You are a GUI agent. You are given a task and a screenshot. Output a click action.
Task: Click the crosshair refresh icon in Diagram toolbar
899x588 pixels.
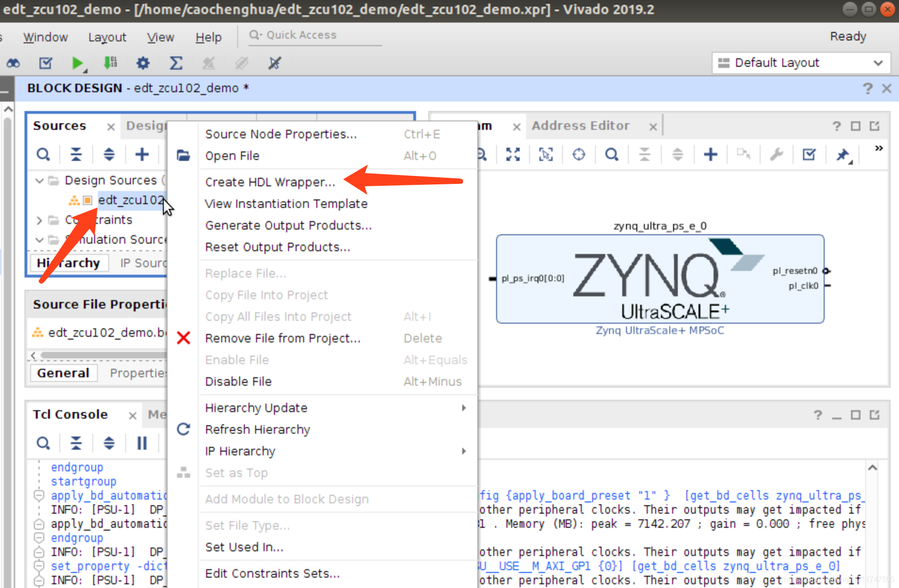point(579,154)
